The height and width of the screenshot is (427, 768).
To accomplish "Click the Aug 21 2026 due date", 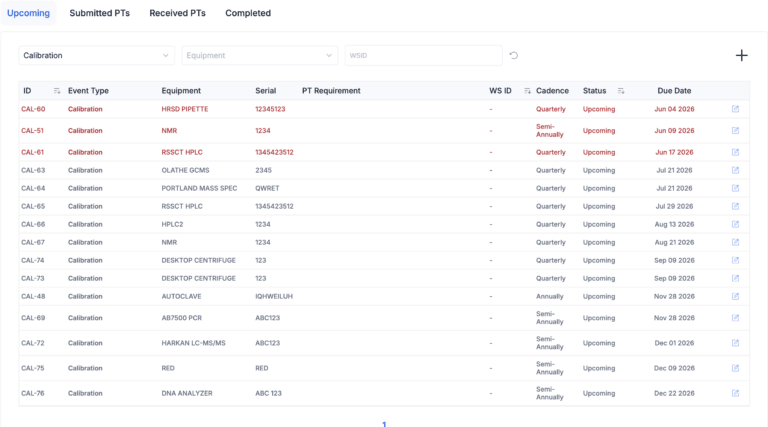I will click(x=674, y=242).
